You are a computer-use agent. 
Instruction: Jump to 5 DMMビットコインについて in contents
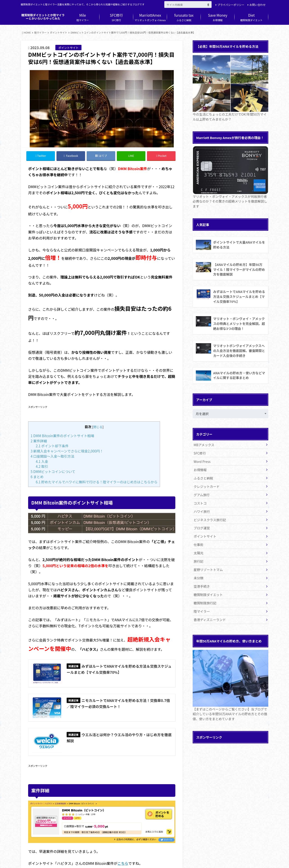53,472
